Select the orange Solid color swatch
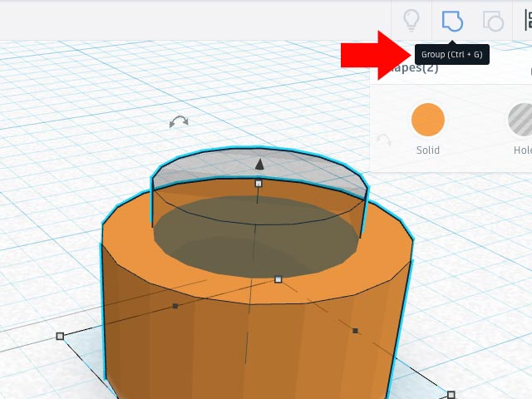The width and height of the screenshot is (532, 399). point(427,120)
